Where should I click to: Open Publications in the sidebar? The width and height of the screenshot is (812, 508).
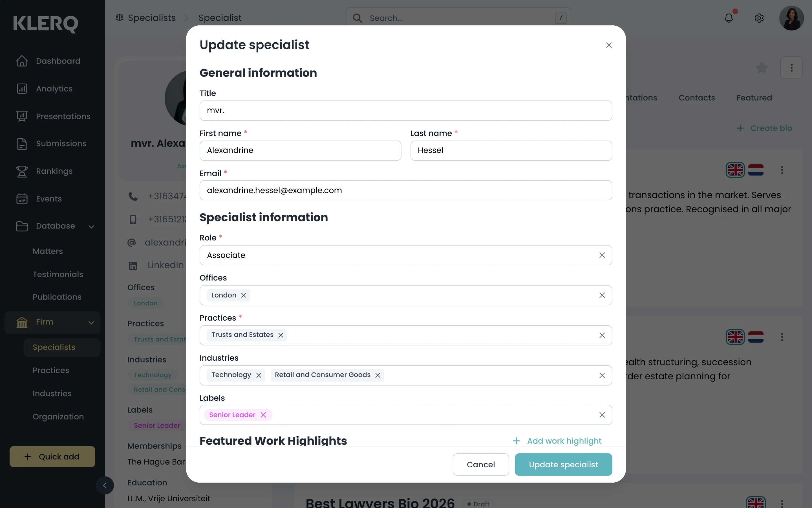[57, 297]
